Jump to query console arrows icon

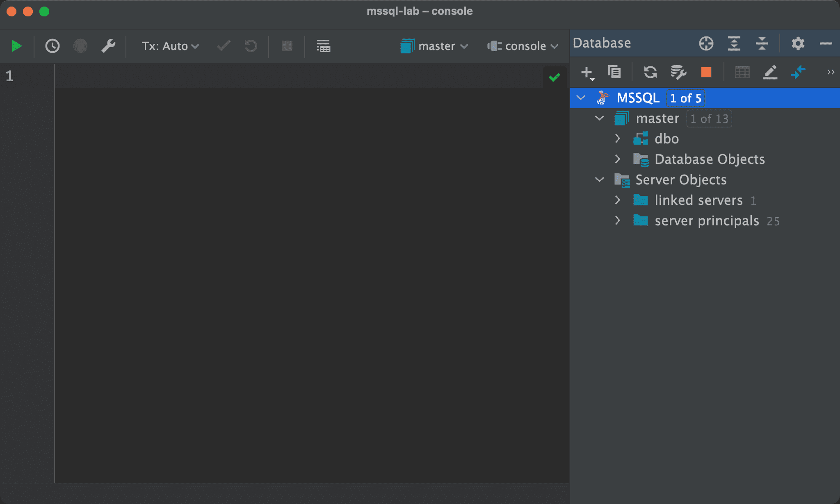(x=798, y=72)
